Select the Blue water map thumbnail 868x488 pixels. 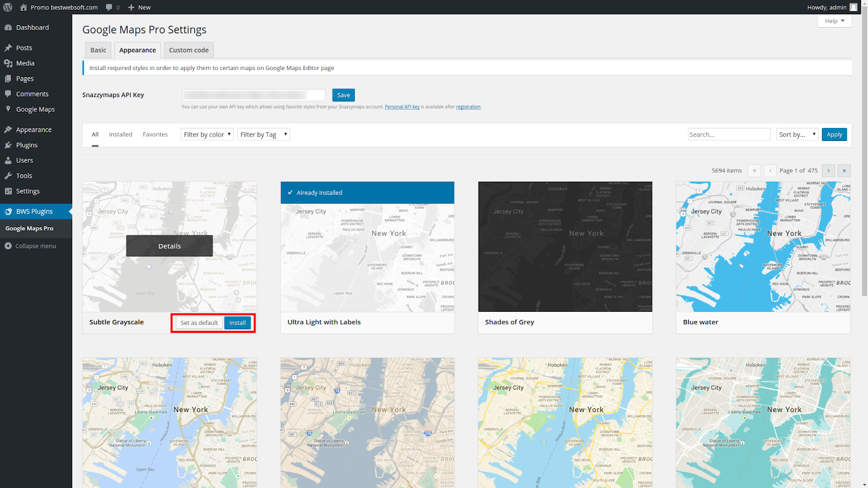tap(763, 247)
